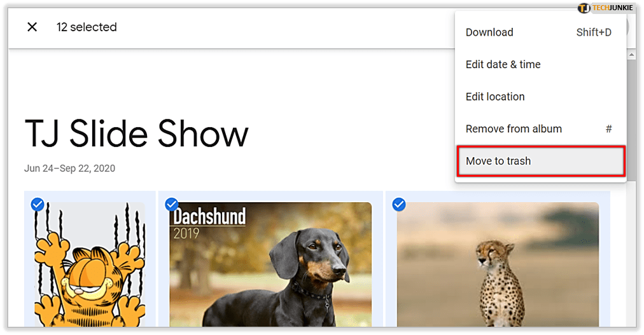The image size is (644, 335).
Task: Click the Jun 24–Sep 22, 2020 date range
Action: click(x=69, y=168)
